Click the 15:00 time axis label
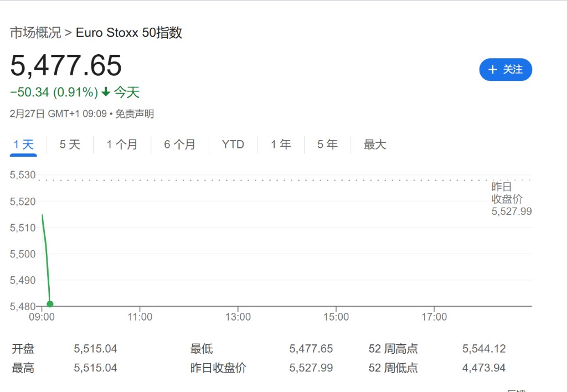Image resolution: width=567 pixels, height=392 pixels. (336, 317)
